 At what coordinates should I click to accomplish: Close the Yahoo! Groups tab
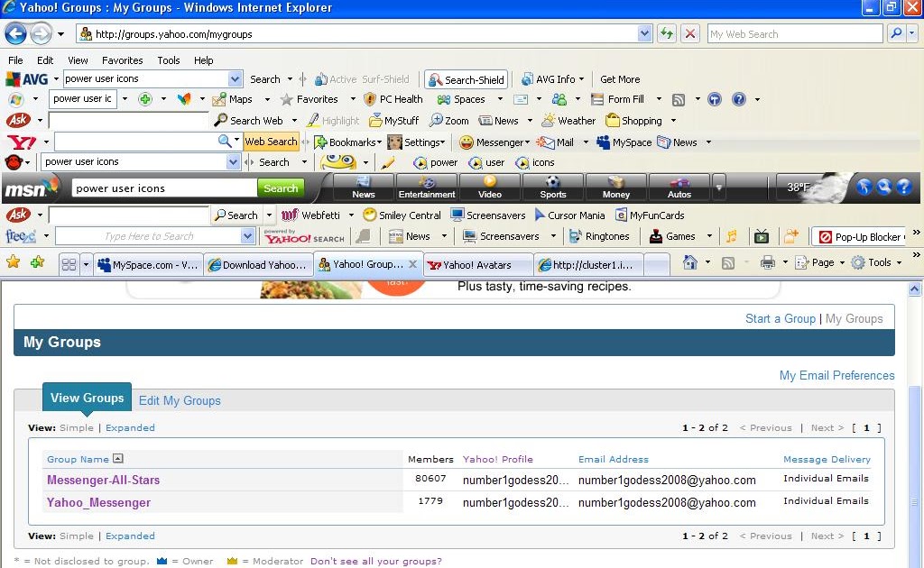[413, 264]
